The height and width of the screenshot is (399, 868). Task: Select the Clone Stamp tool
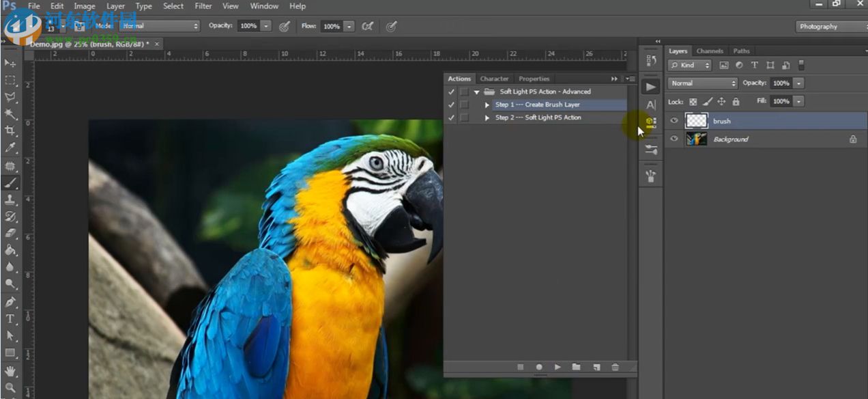coord(10,199)
